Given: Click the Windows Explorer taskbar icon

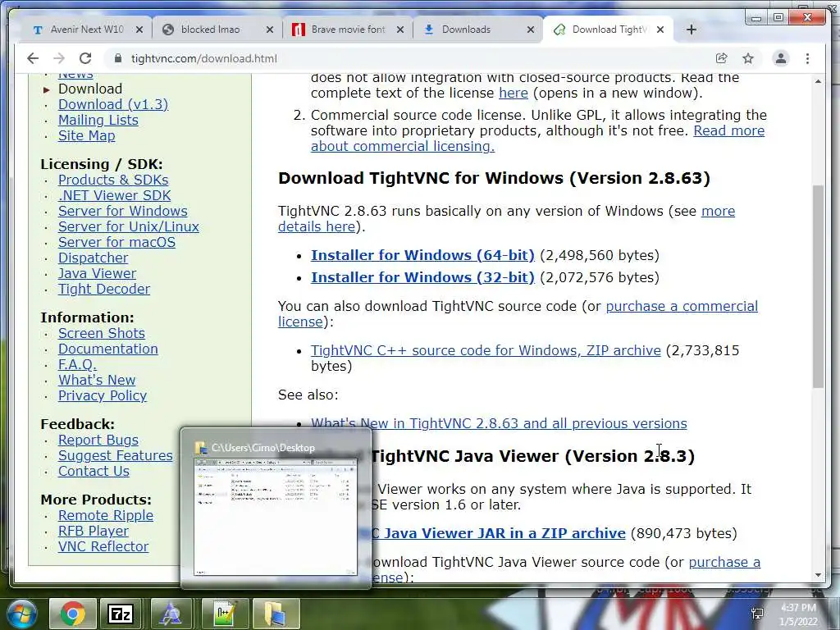Looking at the screenshot, I should [276, 614].
